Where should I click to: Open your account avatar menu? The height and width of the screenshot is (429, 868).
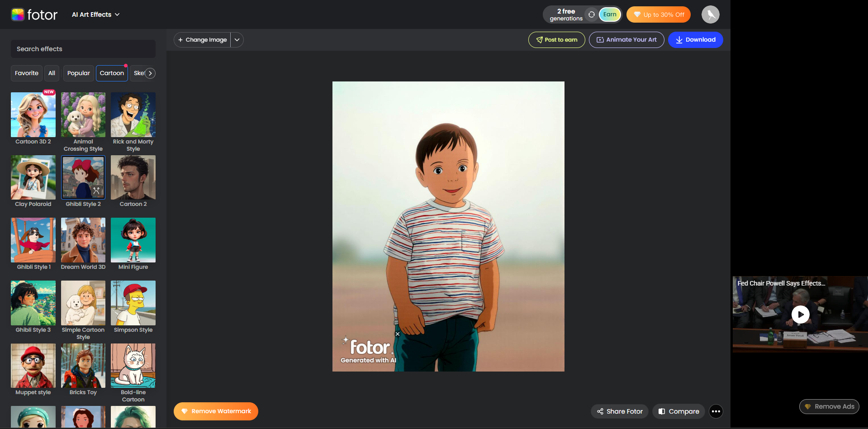click(710, 14)
